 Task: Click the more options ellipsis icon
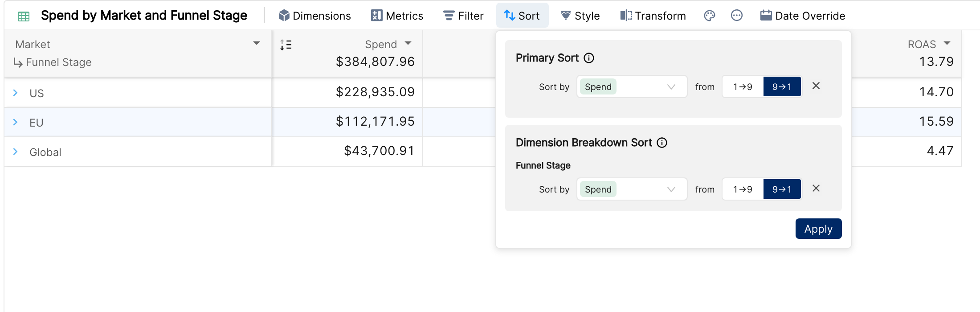point(737,16)
